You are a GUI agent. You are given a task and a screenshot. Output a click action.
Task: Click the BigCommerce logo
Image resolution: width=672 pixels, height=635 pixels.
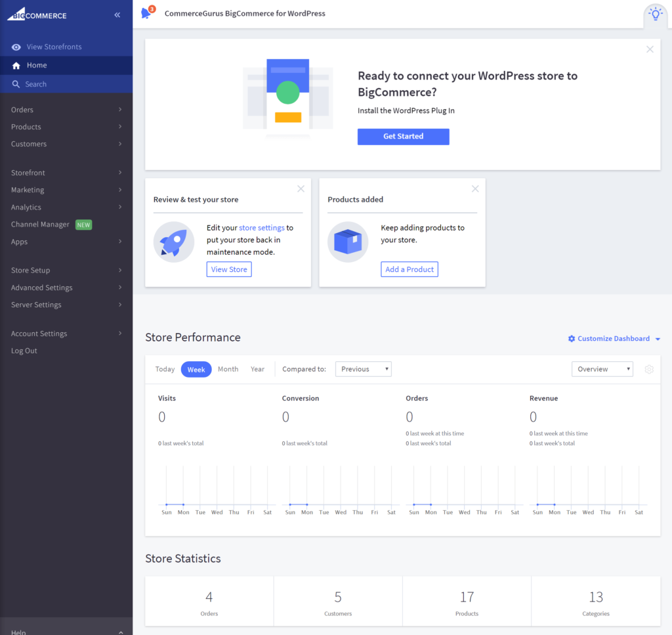click(37, 14)
